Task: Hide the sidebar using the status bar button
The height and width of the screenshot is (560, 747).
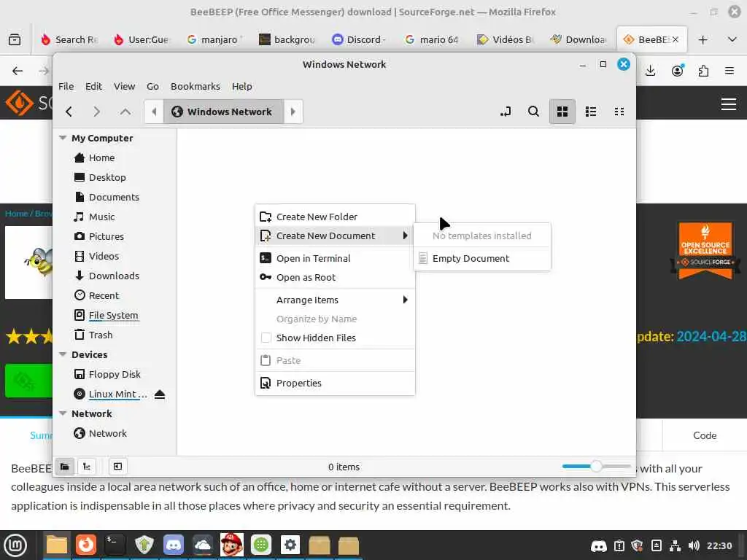Action: [117, 467]
